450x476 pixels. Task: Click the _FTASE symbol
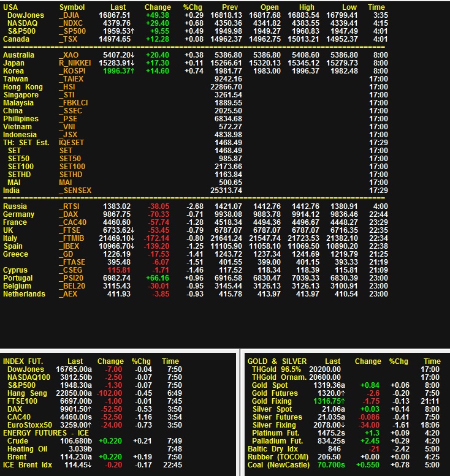(72, 262)
